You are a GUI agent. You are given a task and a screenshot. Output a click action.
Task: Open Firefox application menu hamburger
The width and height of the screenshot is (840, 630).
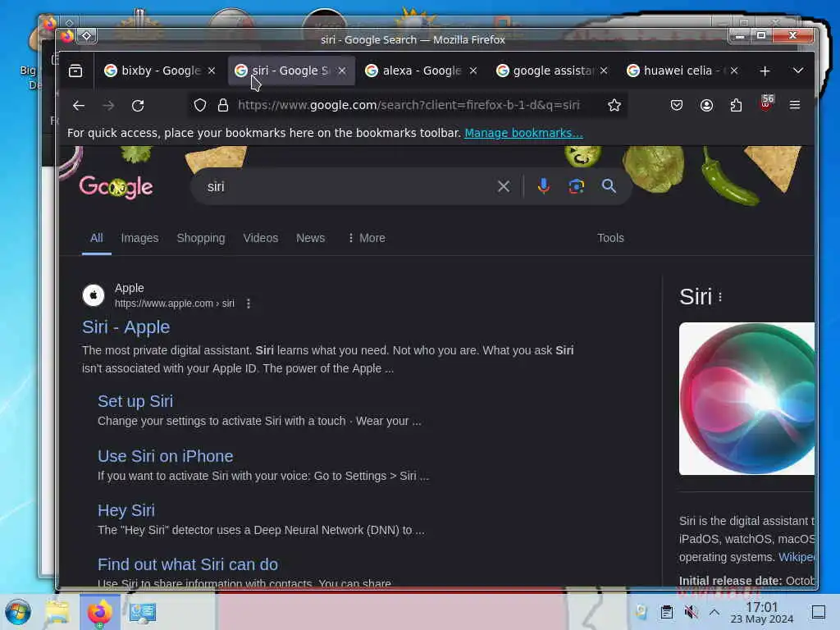pos(794,105)
